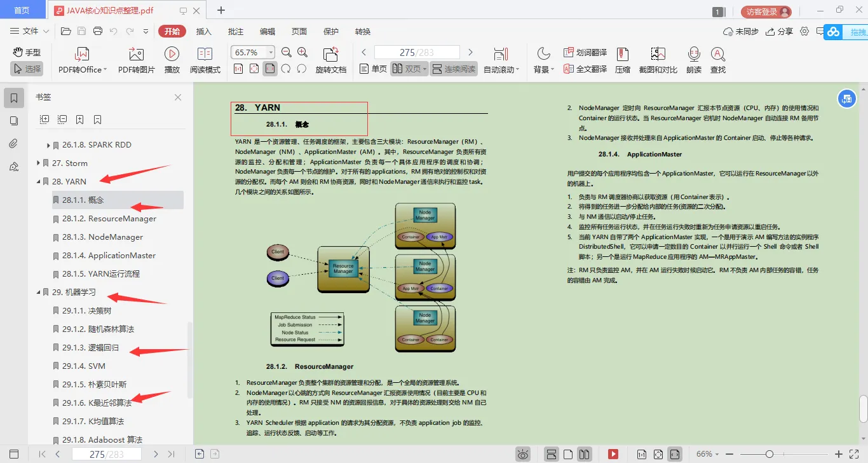Toggle continuous layout in status bar
Viewport: 868px width, 463px height.
[x=552, y=454]
